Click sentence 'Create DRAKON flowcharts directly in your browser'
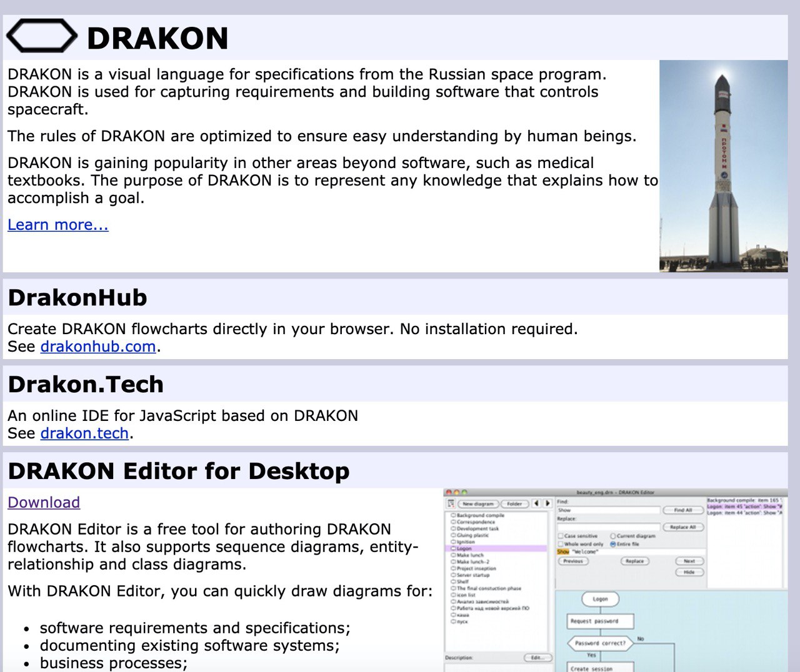800x672 pixels. pyautogui.click(x=199, y=329)
